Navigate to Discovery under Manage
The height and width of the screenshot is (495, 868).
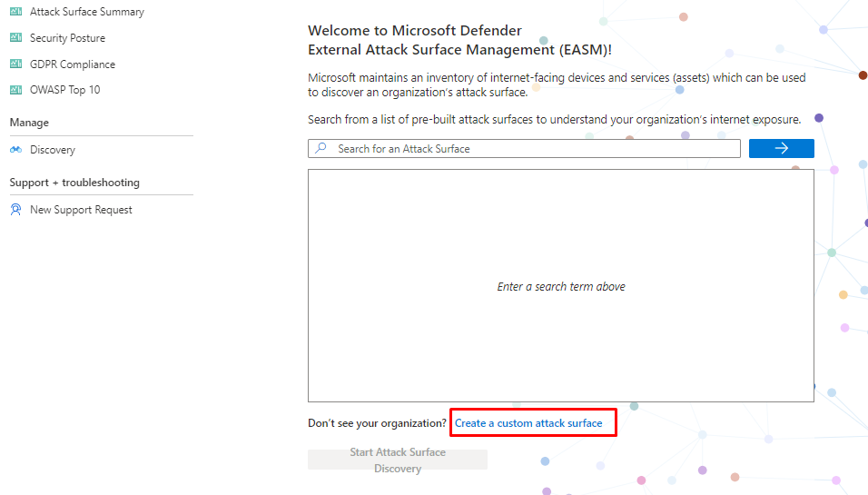pos(52,150)
